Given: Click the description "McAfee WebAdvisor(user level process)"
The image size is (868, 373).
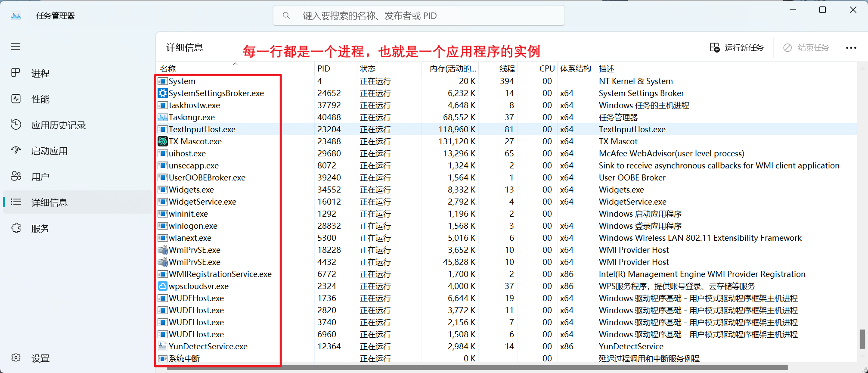Looking at the screenshot, I should click(x=671, y=153).
